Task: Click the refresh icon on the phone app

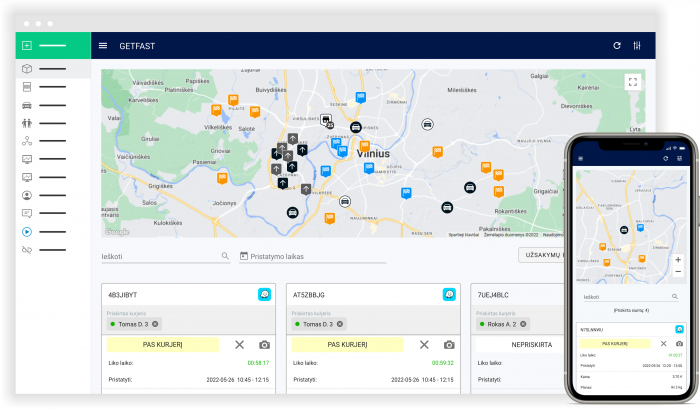Action: (666, 159)
